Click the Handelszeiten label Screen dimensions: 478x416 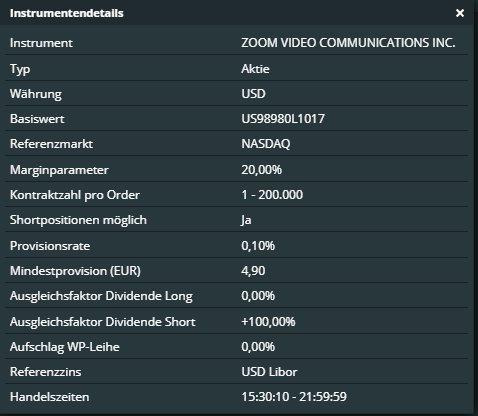(x=50, y=397)
